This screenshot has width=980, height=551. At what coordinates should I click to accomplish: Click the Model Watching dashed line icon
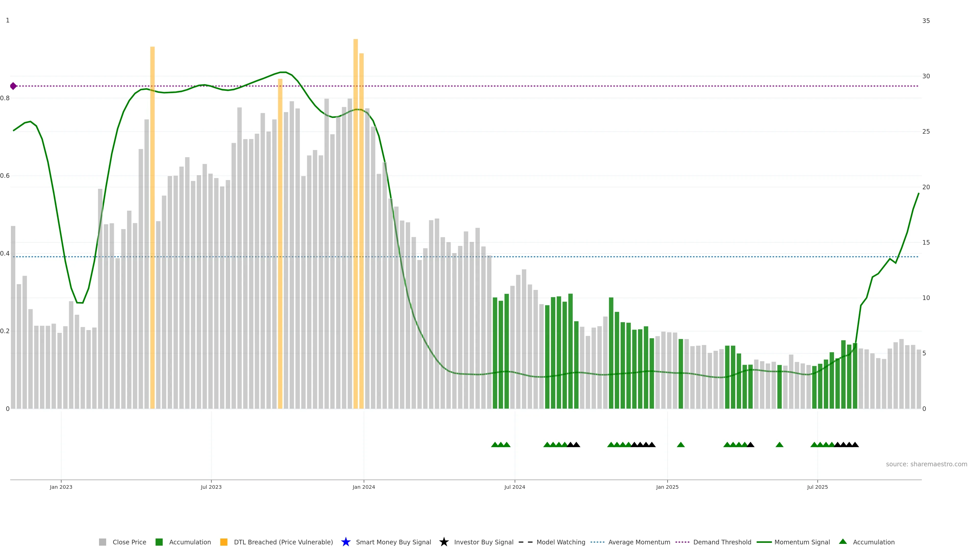click(525, 542)
